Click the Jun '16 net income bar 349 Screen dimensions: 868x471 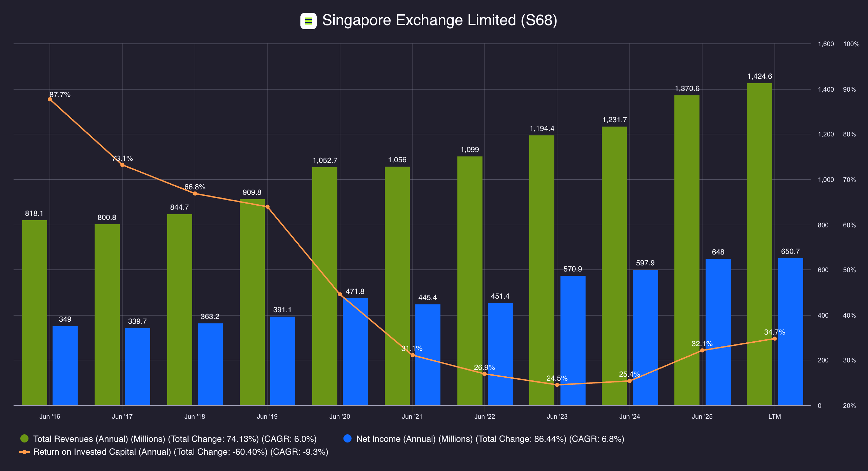(65, 365)
